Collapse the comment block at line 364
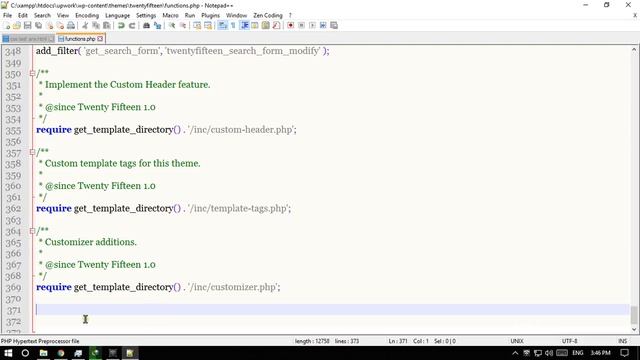The height and width of the screenshot is (360, 640). [x=32, y=231]
